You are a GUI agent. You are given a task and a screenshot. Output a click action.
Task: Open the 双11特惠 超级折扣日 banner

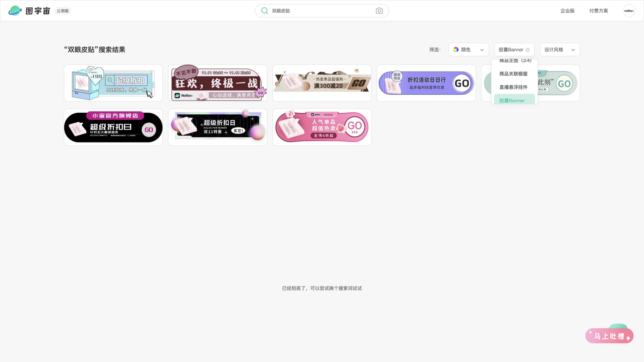click(218, 127)
